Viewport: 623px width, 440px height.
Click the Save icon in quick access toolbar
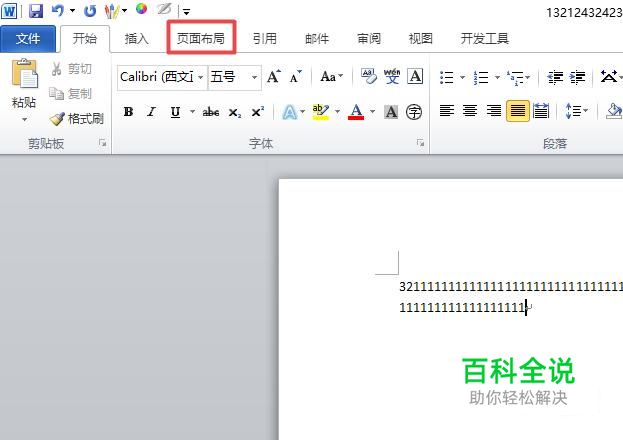coord(36,11)
